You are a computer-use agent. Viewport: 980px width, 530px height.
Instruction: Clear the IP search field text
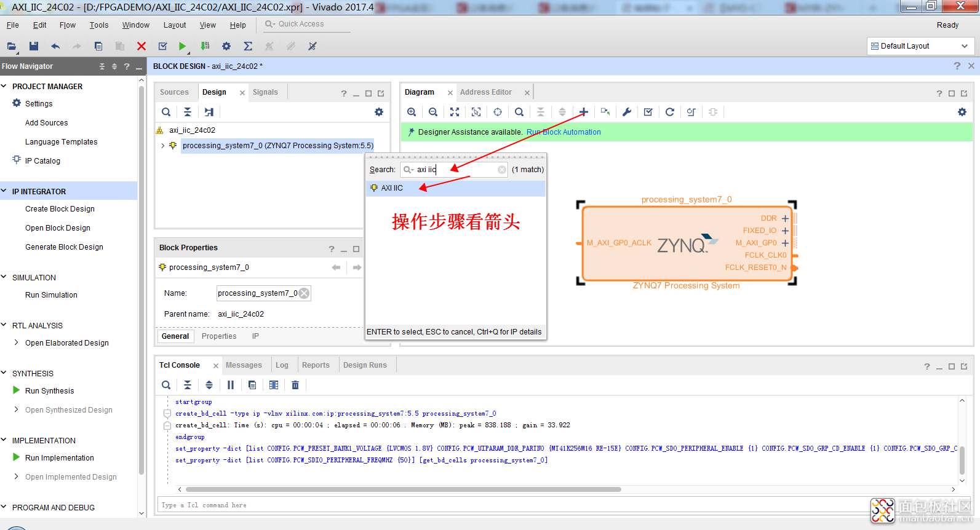click(502, 170)
